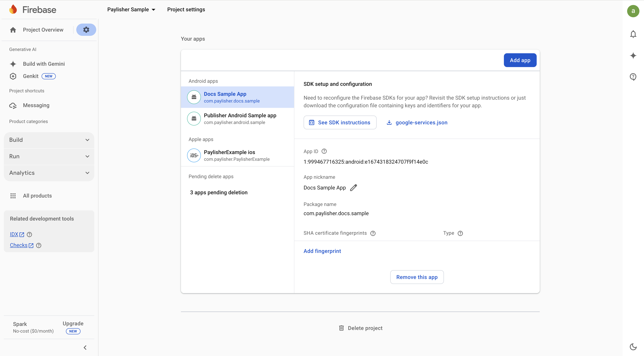Select PaylisherExample ios app
The image size is (644, 356).
pos(237,155)
